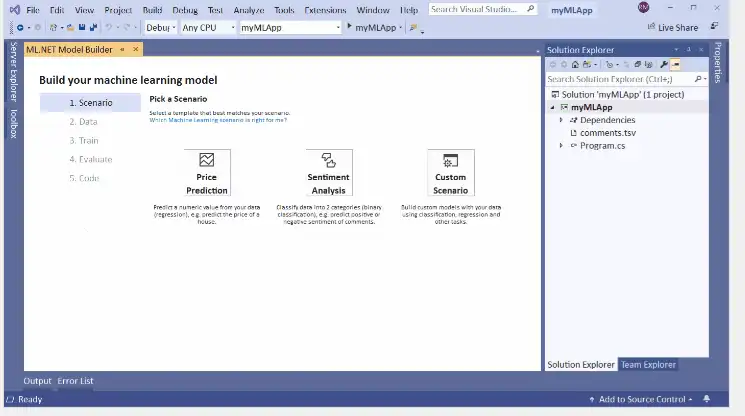Viewport: 745px width, 416px height.
Task: Click the Save All toolbar icon
Action: 93,28
